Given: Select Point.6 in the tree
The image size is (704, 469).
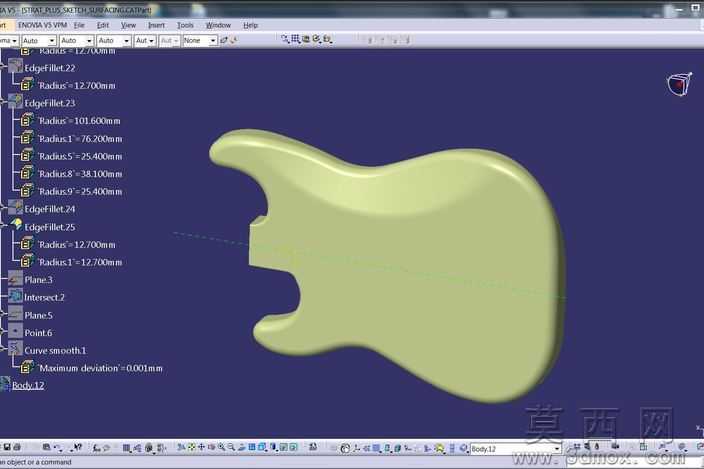Looking at the screenshot, I should [38, 333].
